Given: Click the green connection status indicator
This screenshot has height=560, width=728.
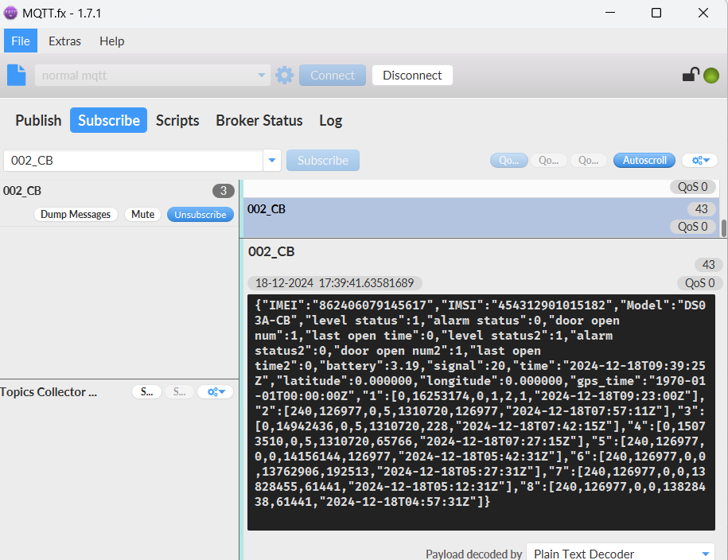Looking at the screenshot, I should pyautogui.click(x=711, y=76).
